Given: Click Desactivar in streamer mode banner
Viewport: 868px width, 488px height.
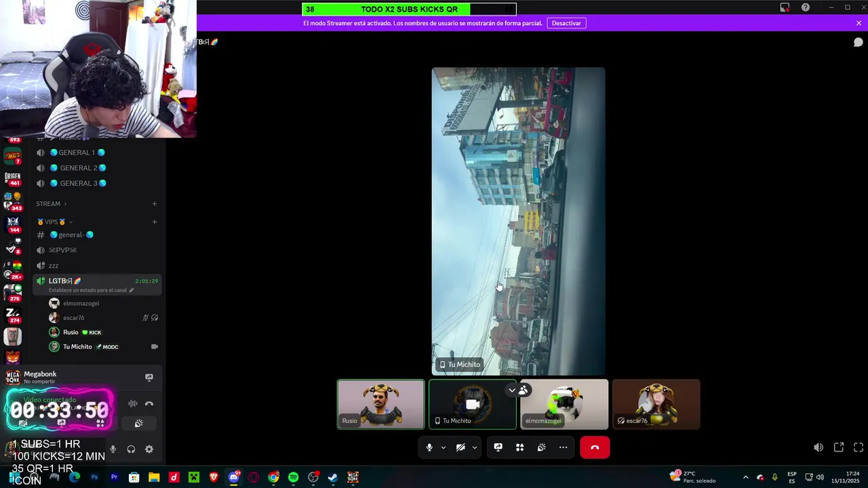Looking at the screenshot, I should (566, 23).
